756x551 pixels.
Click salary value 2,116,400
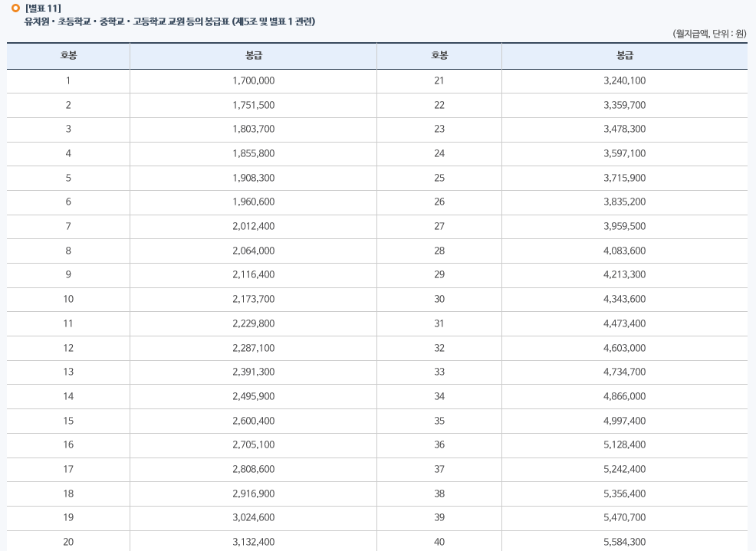coord(254,275)
